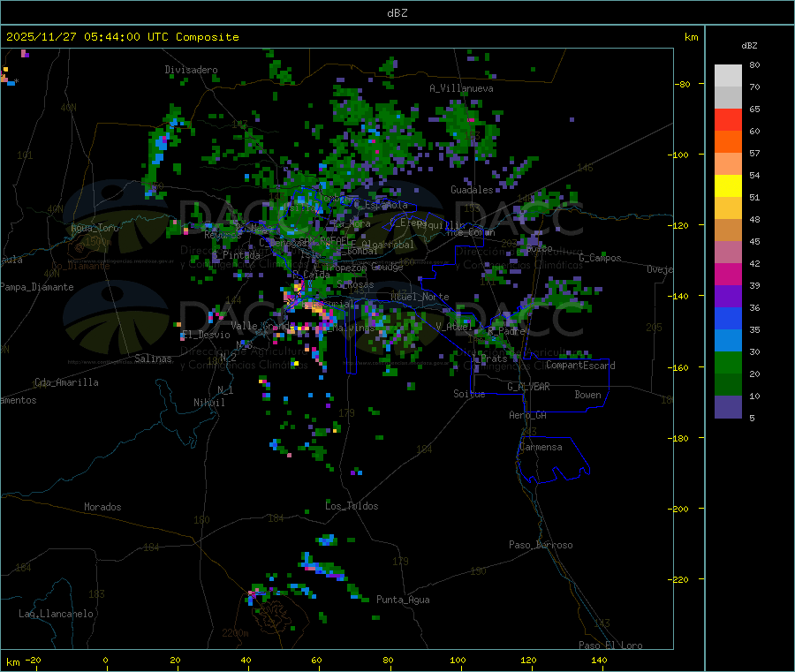Select the orange 60 dBZ legend swatch

(728, 141)
